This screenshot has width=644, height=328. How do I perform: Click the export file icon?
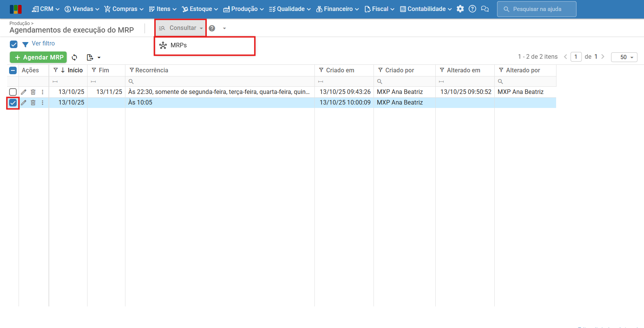(90, 58)
